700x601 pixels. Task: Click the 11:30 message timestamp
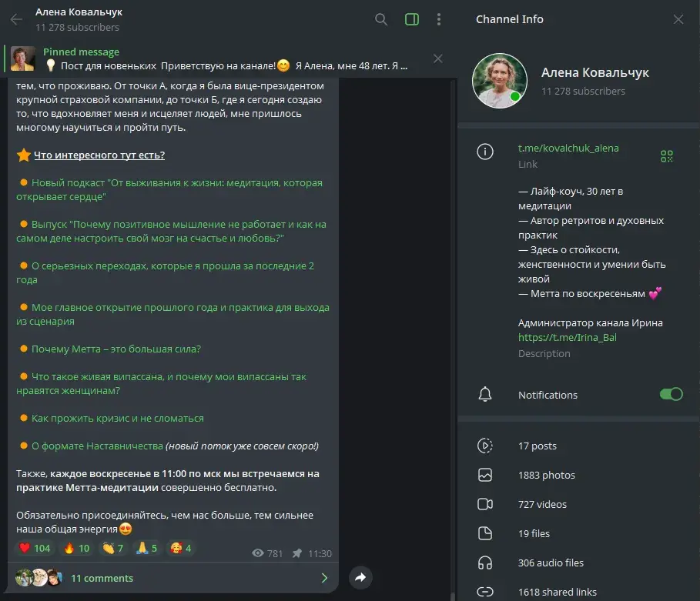coord(320,554)
